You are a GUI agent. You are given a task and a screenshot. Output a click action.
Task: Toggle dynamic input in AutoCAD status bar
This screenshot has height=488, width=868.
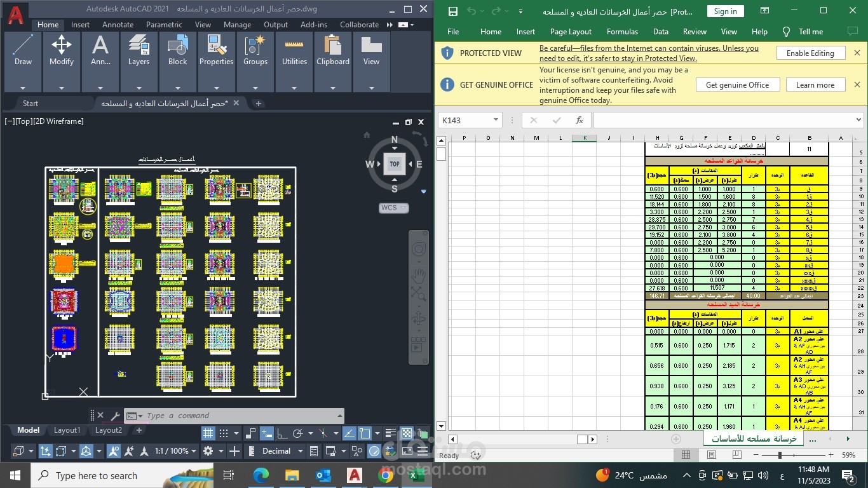point(266,433)
